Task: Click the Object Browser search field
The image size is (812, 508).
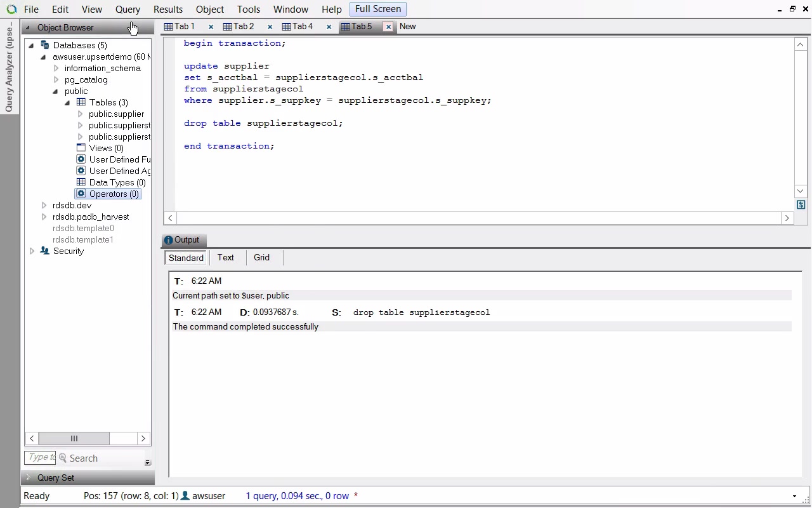Action: 41,458
